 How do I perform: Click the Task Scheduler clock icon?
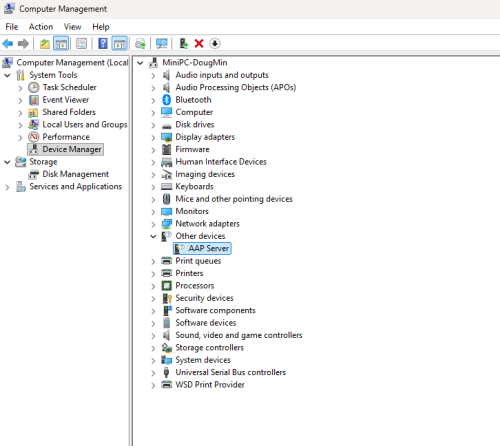pyautogui.click(x=33, y=87)
